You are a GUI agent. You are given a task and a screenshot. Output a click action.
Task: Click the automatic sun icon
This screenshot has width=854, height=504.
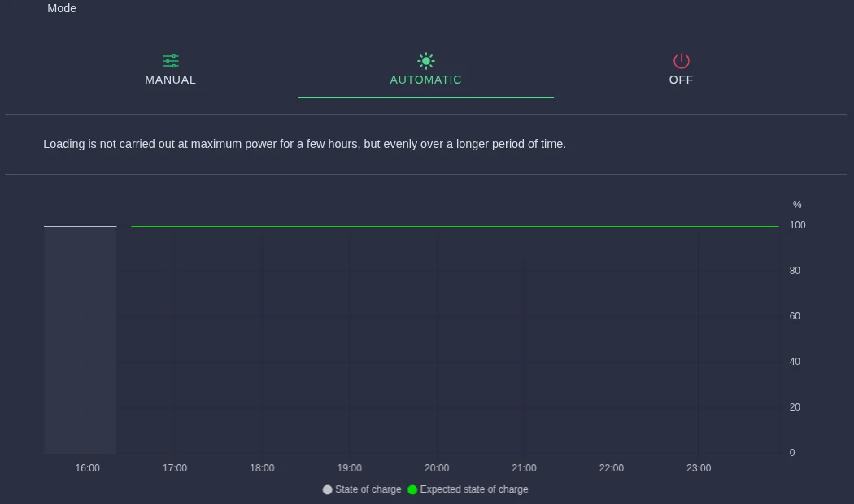[x=426, y=60]
